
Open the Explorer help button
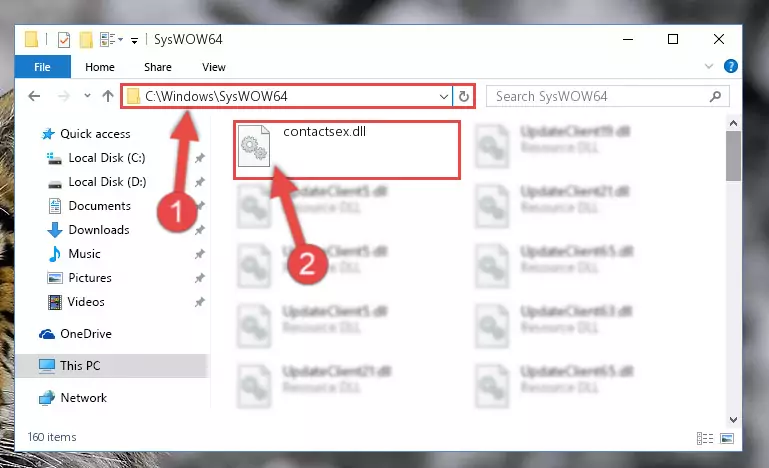(731, 66)
